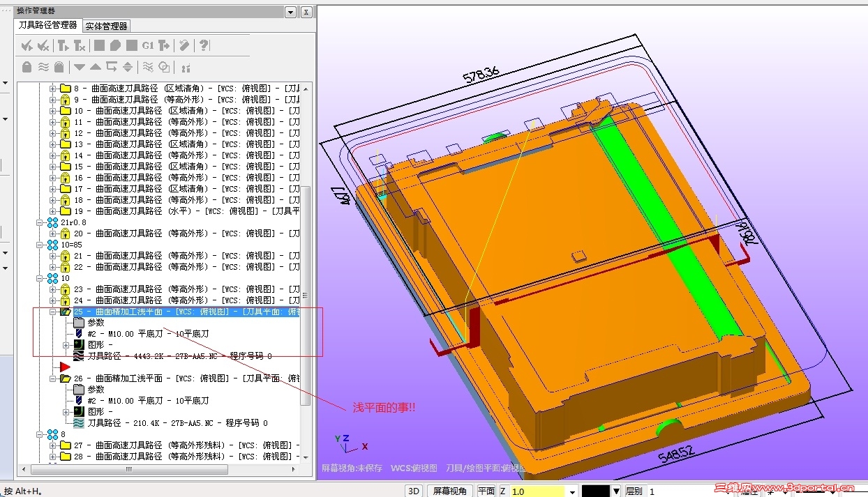Click the 4443.2K toolpath wave icon
This screenshot has width=868, height=497.
coord(79,356)
